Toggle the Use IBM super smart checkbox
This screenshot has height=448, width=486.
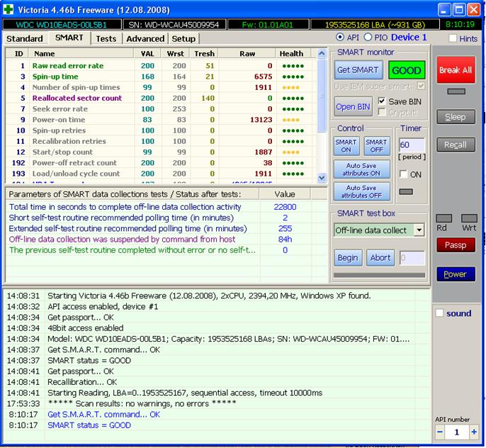(x=421, y=86)
